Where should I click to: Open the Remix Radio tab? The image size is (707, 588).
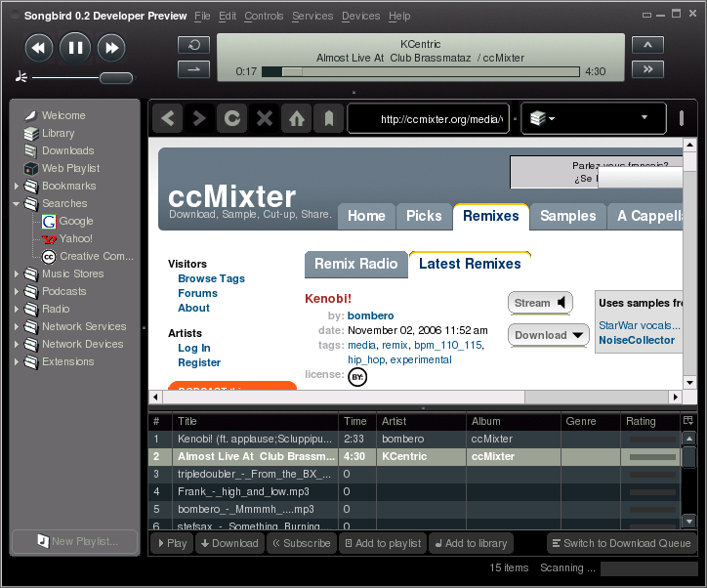coord(356,265)
